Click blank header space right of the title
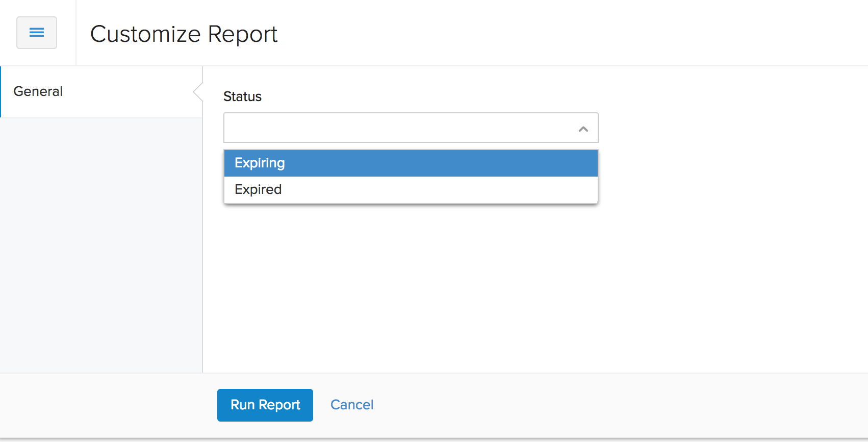This screenshot has height=442, width=868. (561, 33)
